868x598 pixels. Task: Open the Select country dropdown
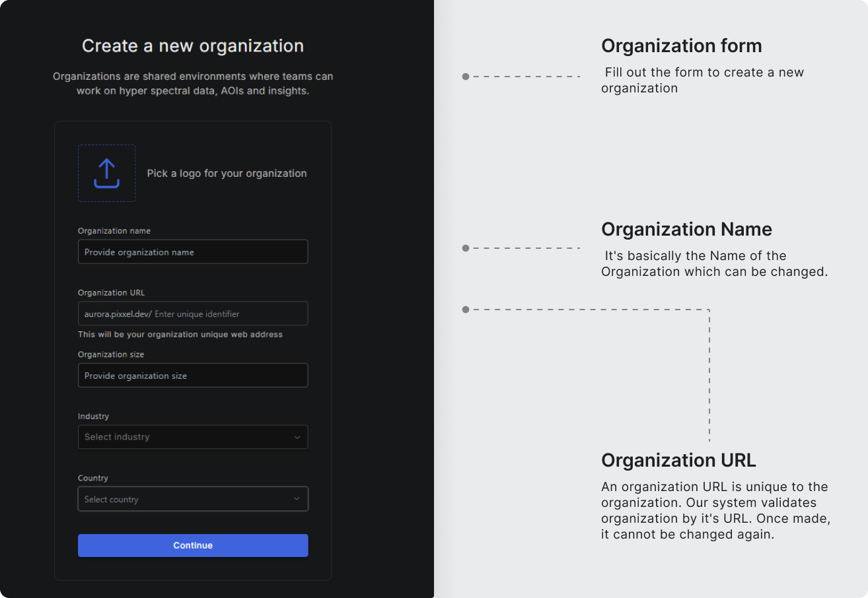click(193, 499)
